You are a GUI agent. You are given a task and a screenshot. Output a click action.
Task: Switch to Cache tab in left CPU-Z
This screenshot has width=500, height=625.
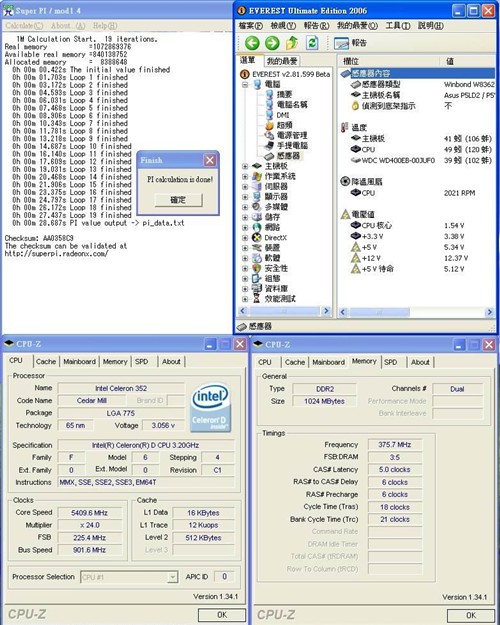(46, 362)
